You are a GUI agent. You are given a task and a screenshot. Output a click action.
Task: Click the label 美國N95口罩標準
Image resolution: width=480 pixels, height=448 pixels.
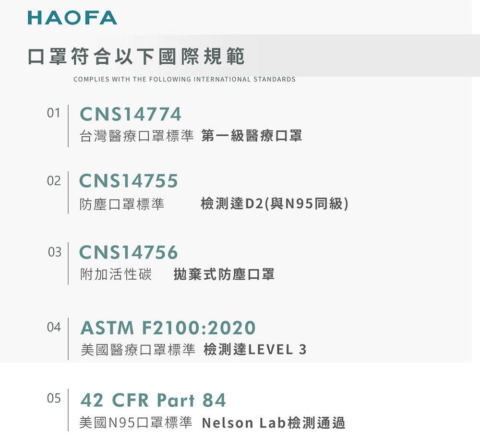pos(136,423)
